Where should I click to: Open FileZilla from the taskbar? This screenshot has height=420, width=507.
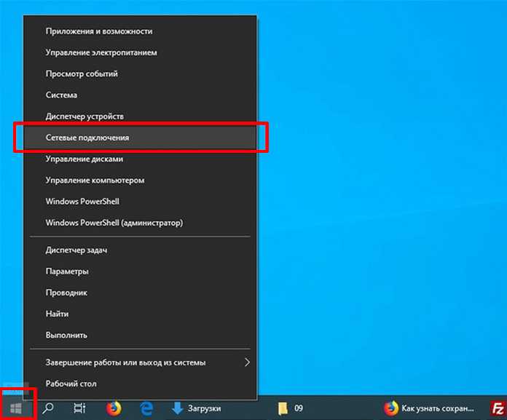point(498,408)
